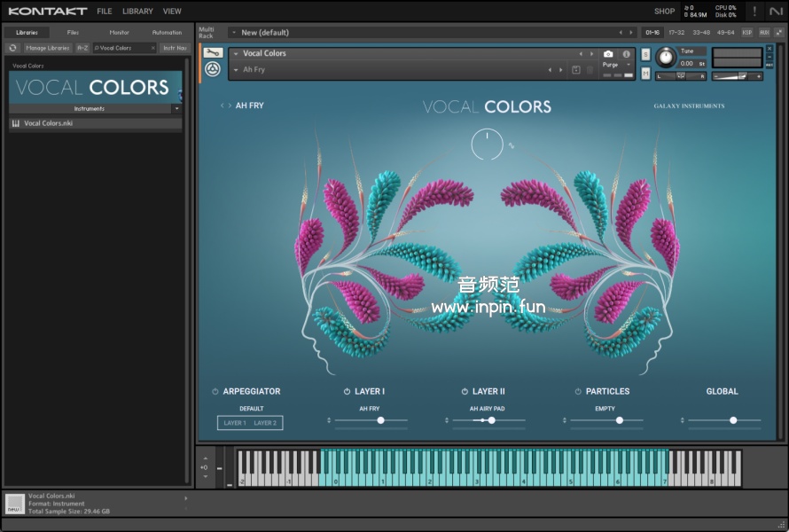The image size is (789, 532).
Task: Open the SHOP link
Action: 664,12
